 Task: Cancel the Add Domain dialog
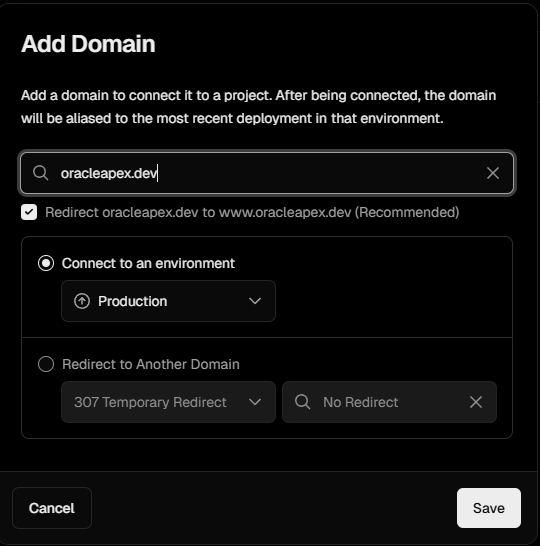[x=52, y=508]
